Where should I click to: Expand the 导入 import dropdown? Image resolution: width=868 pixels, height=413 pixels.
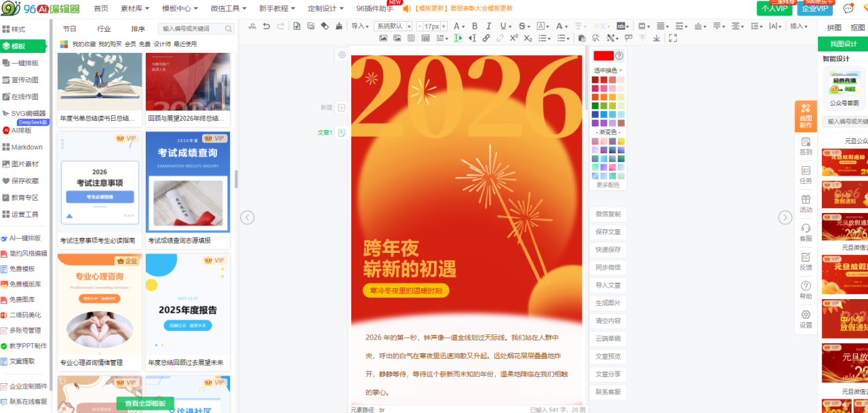coord(360,26)
